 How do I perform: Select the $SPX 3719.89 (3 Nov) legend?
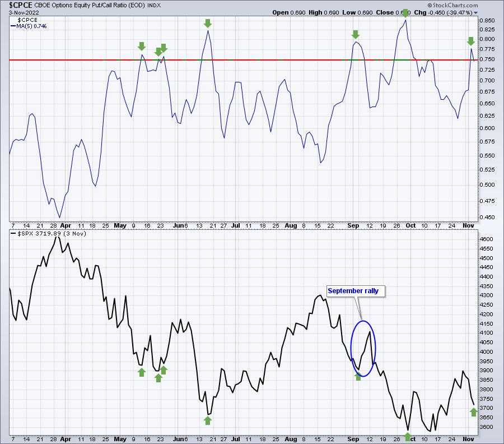coord(49,234)
